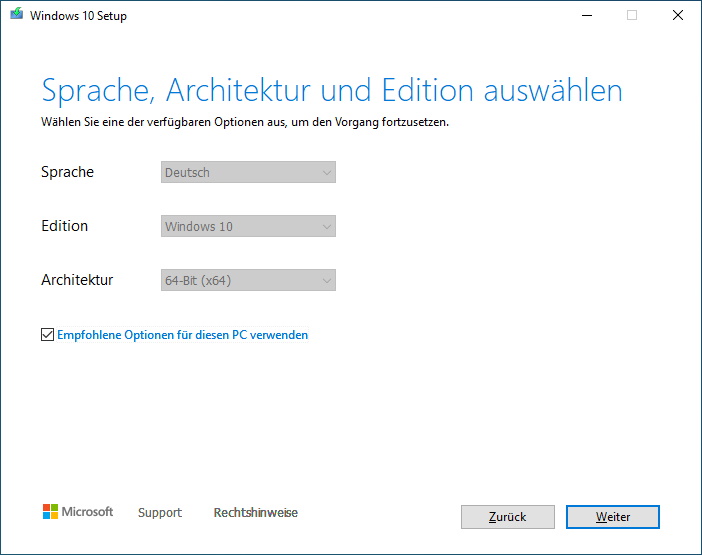Viewport: 702px width, 555px height.
Task: Open the Architektur dropdown showing 64-Bit (x64)
Action: tap(248, 280)
